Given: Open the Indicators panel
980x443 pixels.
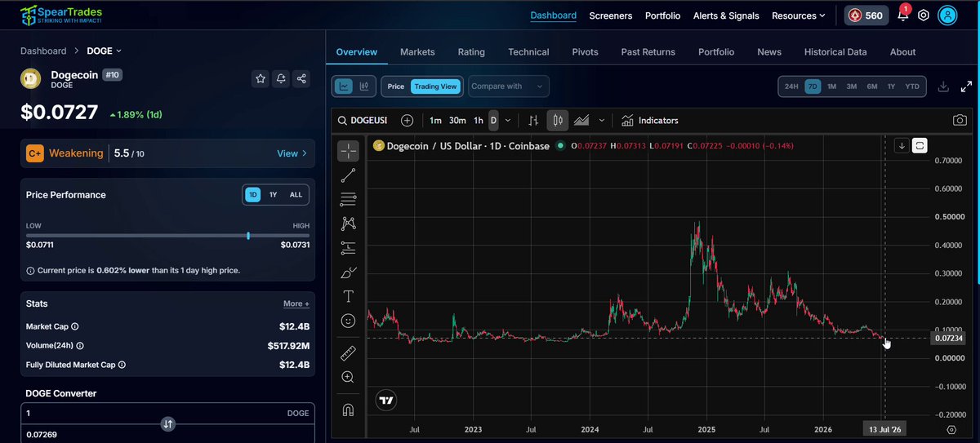Looking at the screenshot, I should tap(650, 121).
